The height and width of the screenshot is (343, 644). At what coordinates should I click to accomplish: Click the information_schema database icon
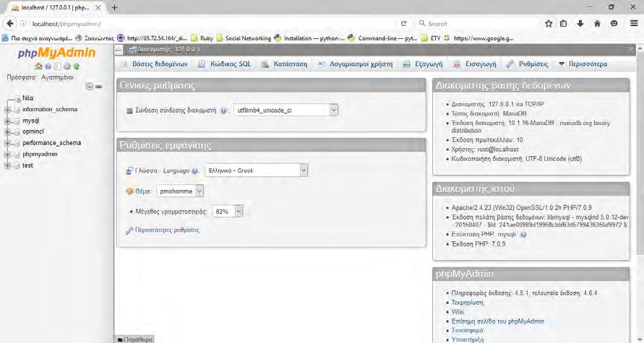pyautogui.click(x=16, y=110)
